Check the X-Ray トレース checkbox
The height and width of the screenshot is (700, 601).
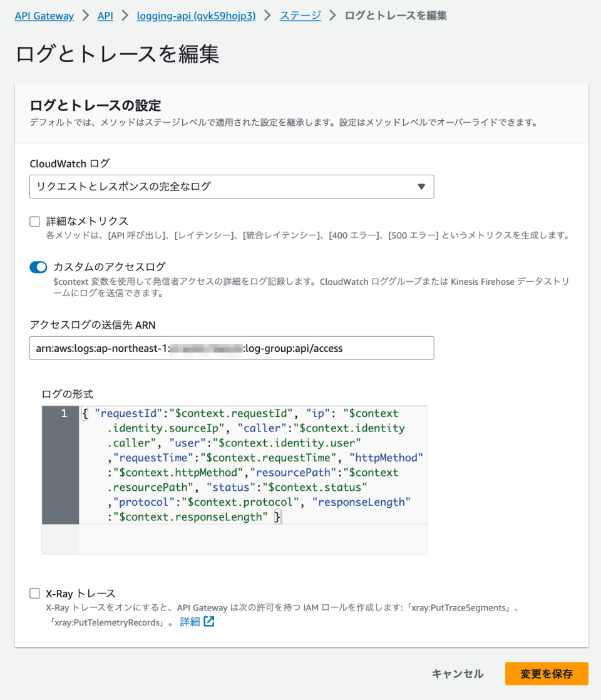tap(34, 594)
